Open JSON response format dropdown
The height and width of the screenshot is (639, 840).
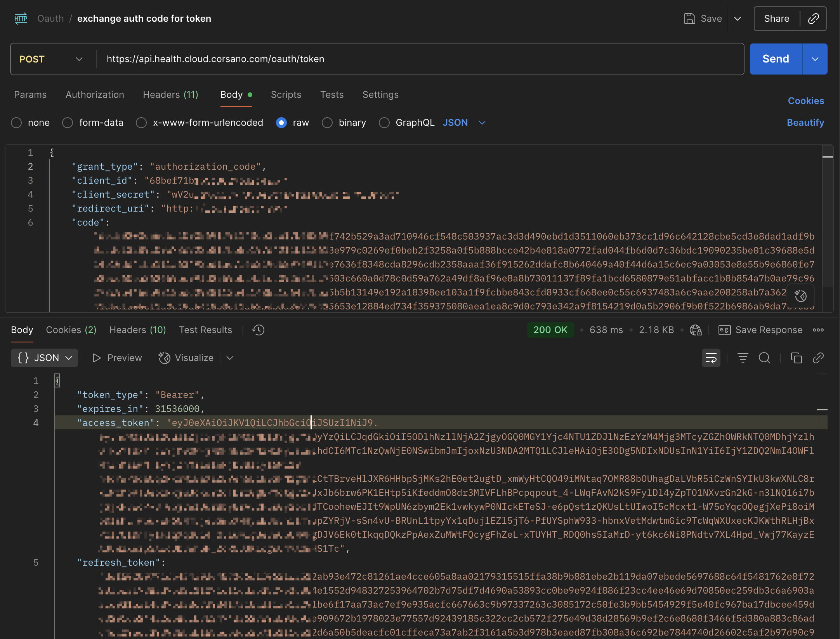(x=44, y=358)
